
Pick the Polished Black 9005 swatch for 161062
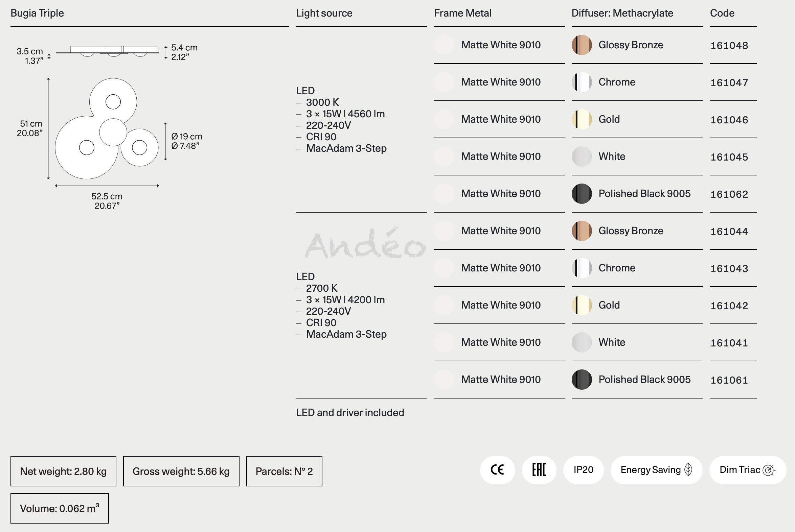(582, 194)
